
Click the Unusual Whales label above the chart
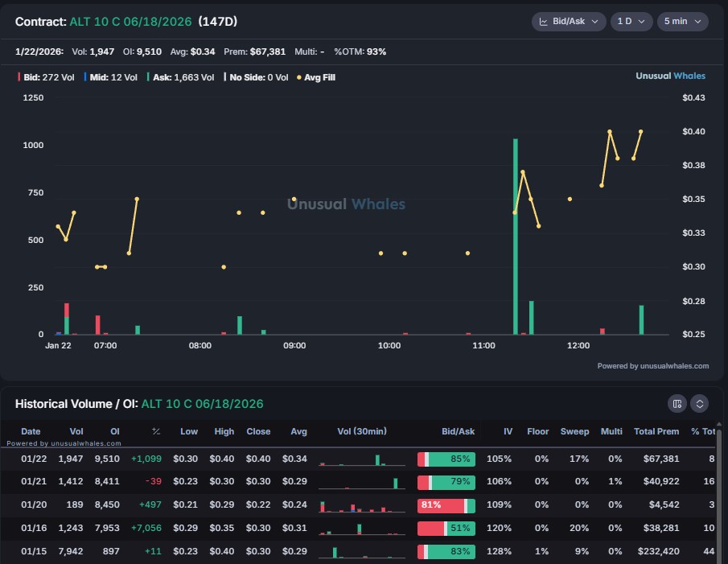pyautogui.click(x=670, y=75)
